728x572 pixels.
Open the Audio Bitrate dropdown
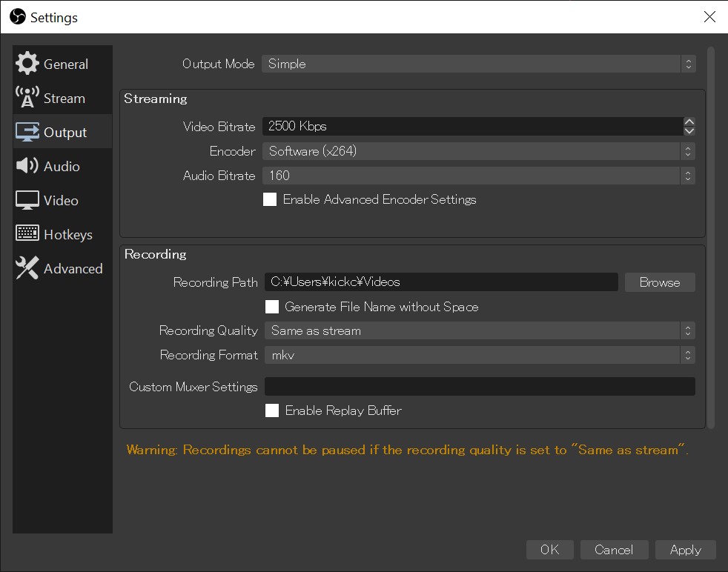click(x=479, y=176)
